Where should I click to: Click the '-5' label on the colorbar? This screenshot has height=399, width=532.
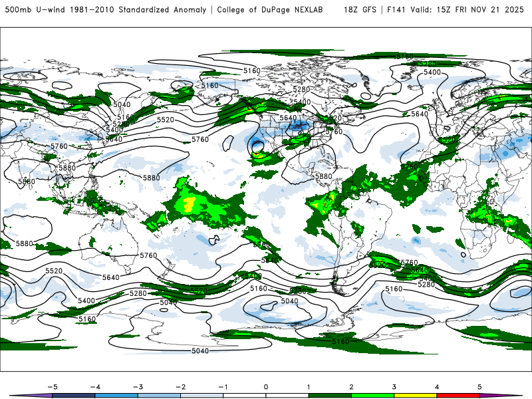click(x=53, y=387)
